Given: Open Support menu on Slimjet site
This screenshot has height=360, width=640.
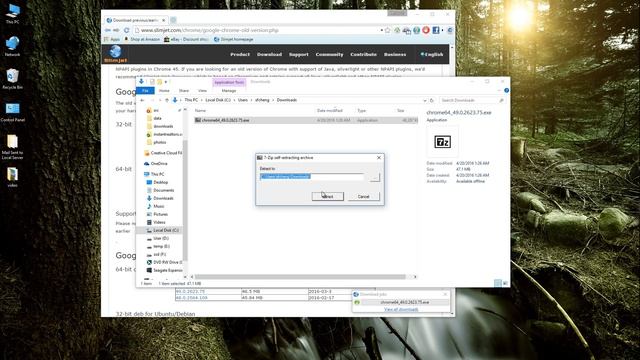Looking at the screenshot, I should click(x=298, y=54).
